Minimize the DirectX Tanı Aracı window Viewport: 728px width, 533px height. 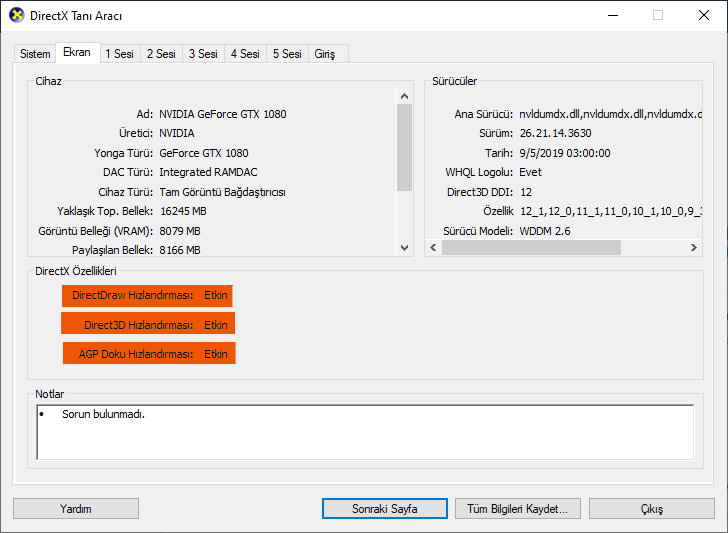coord(613,15)
